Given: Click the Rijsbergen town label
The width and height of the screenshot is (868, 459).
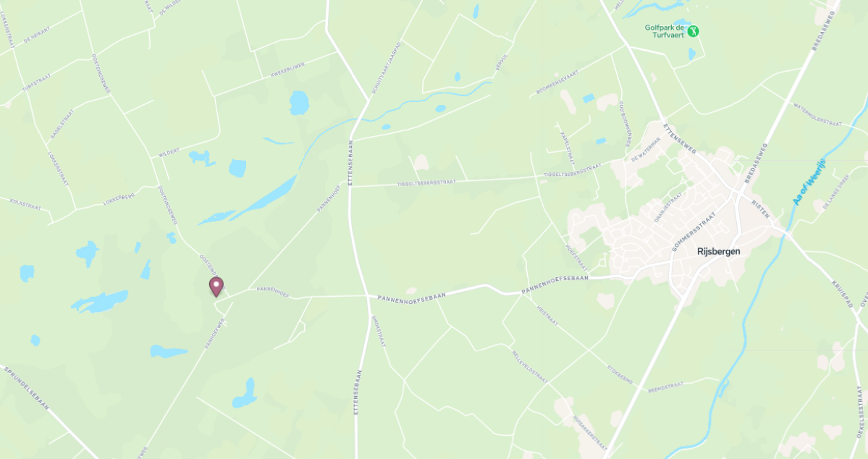Looking at the screenshot, I should pos(719,251).
